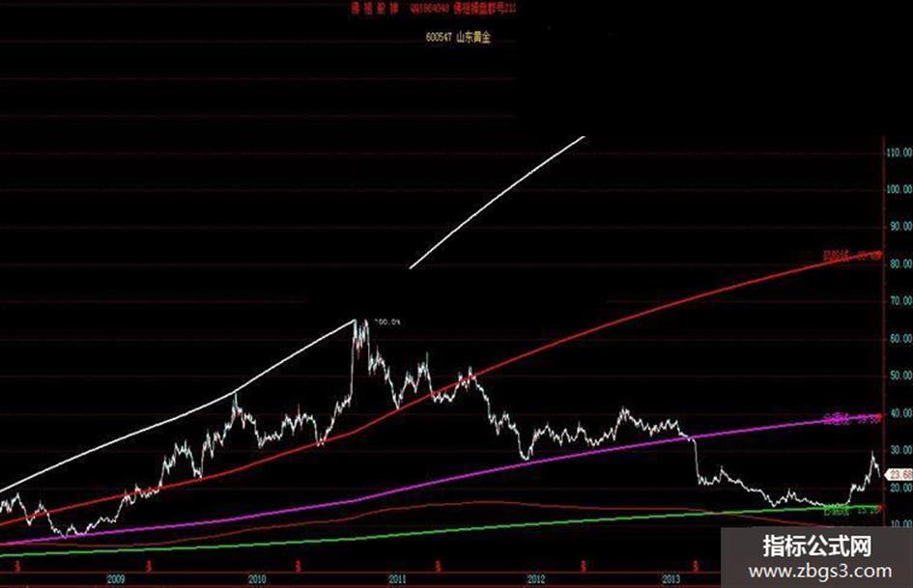This screenshot has height=588, width=913.
Task: Select the 2012 year label on time axis
Action: [x=535, y=579]
